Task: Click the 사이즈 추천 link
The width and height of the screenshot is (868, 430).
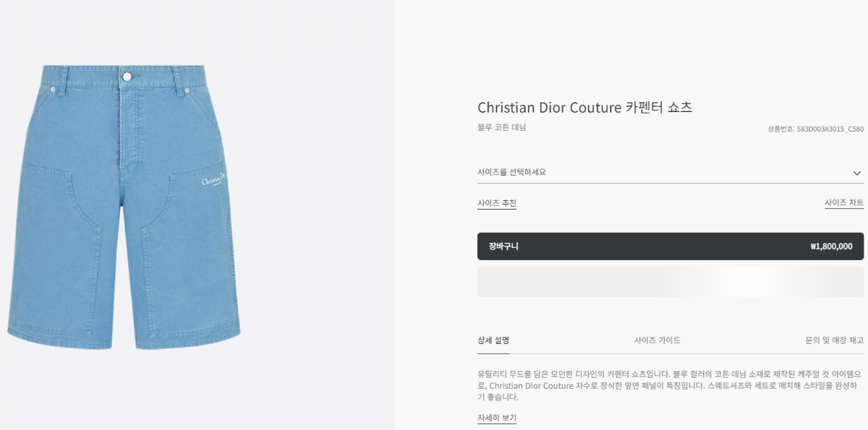Action: tap(497, 203)
